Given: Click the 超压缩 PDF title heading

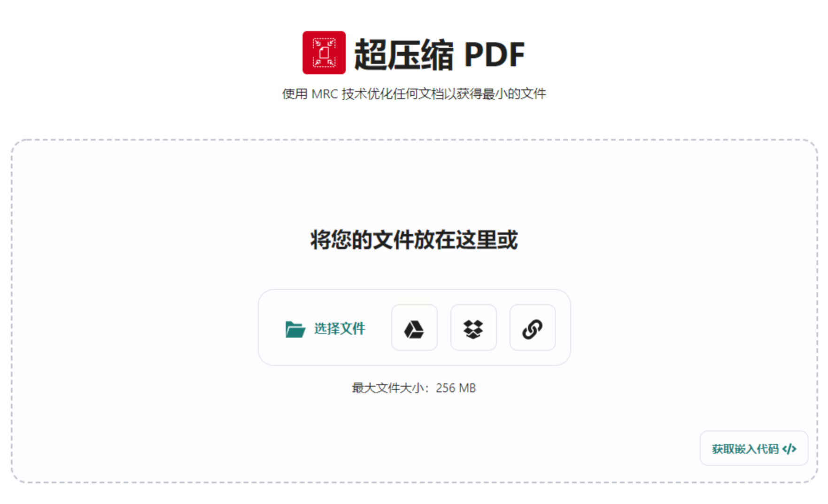Looking at the screenshot, I should [x=439, y=54].
